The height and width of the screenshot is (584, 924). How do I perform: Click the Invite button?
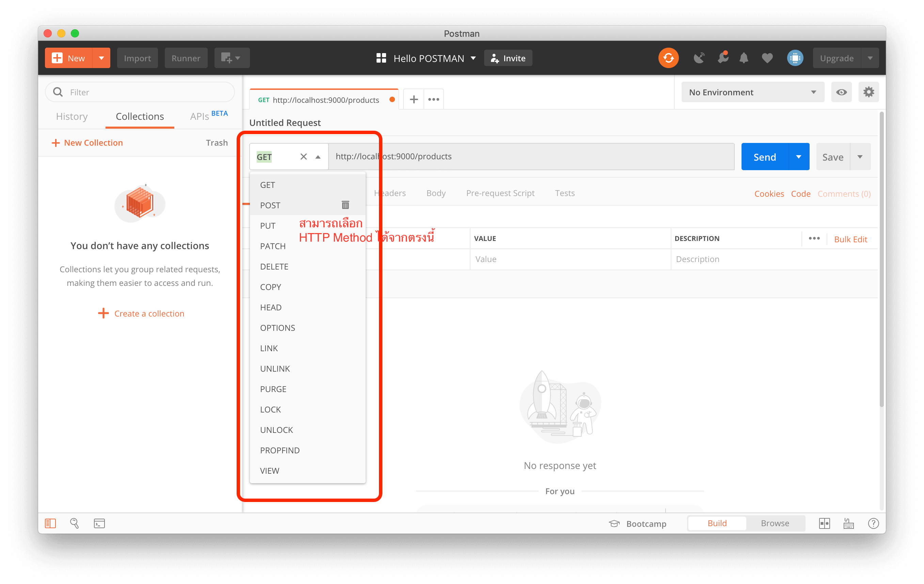[508, 58]
